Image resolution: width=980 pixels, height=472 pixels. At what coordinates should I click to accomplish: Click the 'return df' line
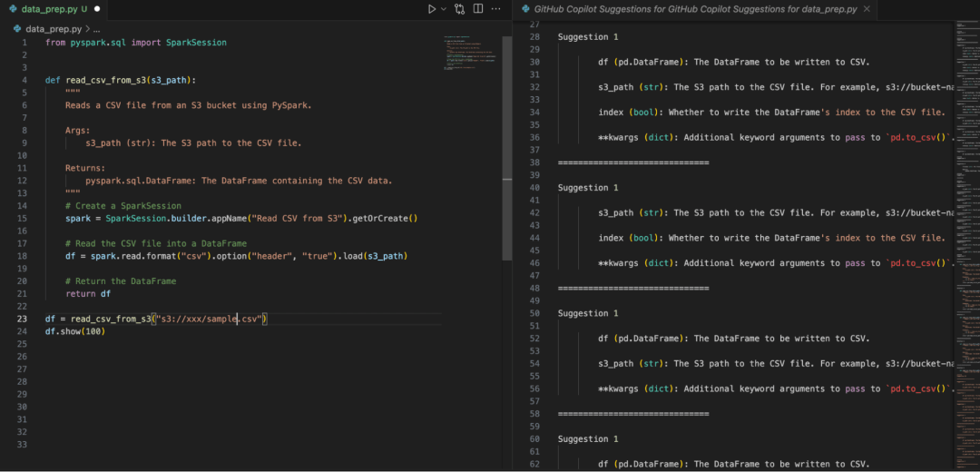pyautogui.click(x=87, y=294)
